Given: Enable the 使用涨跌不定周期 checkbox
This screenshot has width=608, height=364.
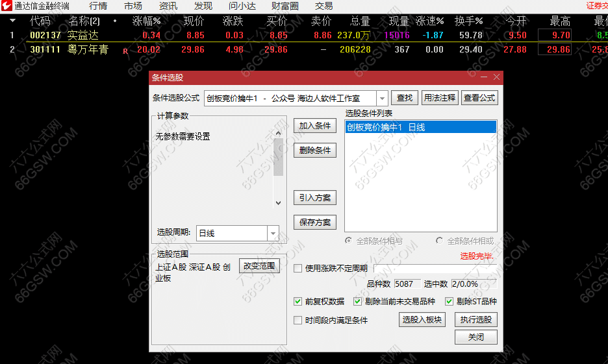Looking at the screenshot, I should coord(298,269).
